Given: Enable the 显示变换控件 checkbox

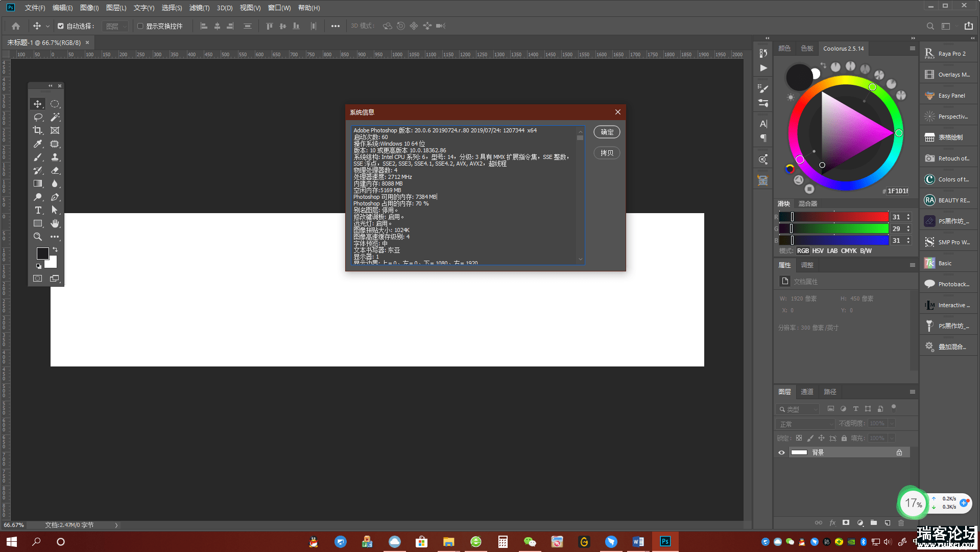Looking at the screenshot, I should tap(140, 26).
